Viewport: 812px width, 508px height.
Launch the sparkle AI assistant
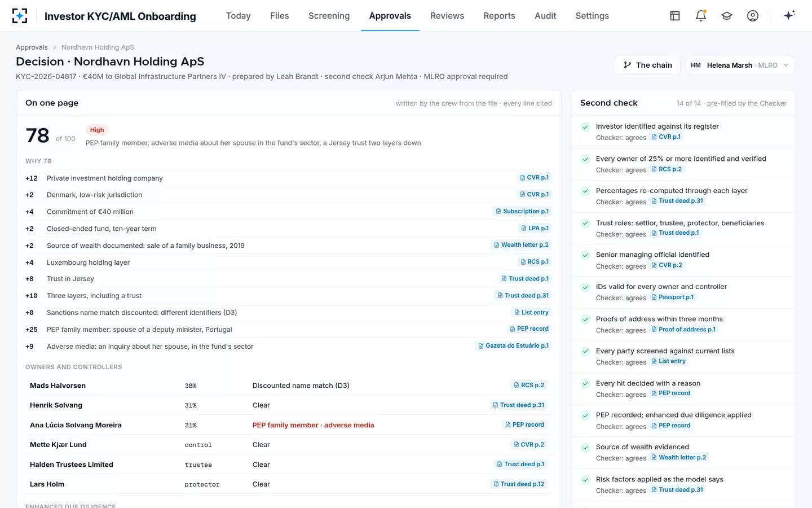[x=789, y=15]
